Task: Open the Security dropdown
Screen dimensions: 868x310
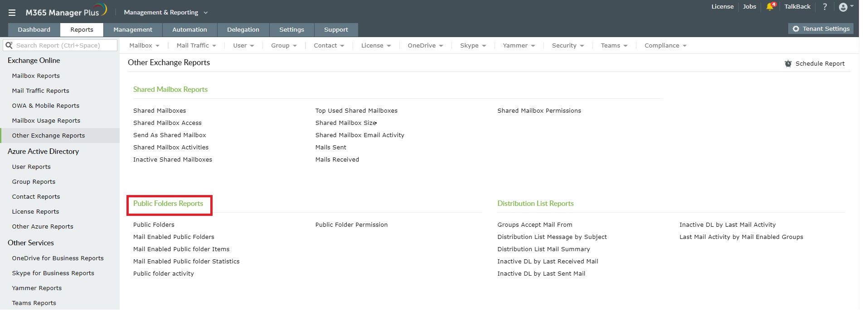Action: coord(568,46)
